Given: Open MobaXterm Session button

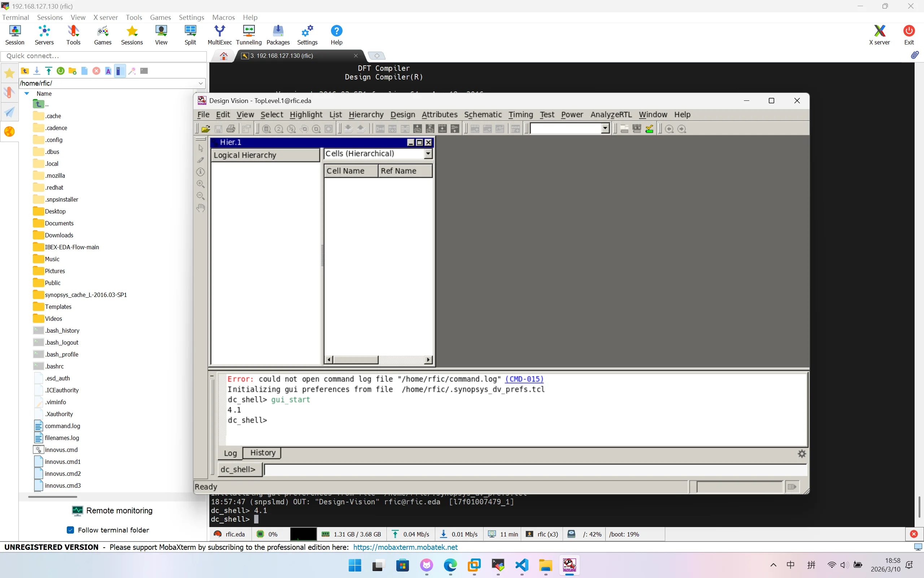Looking at the screenshot, I should click(15, 35).
